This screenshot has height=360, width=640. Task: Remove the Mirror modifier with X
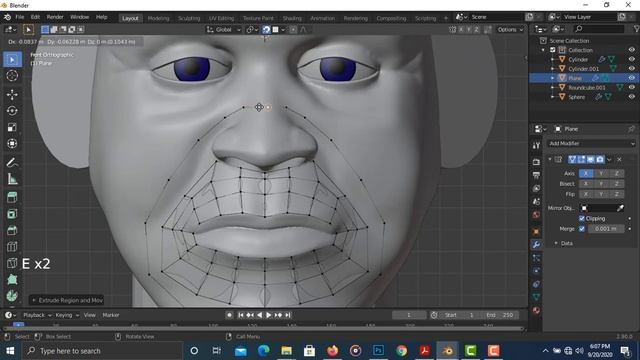click(x=619, y=159)
